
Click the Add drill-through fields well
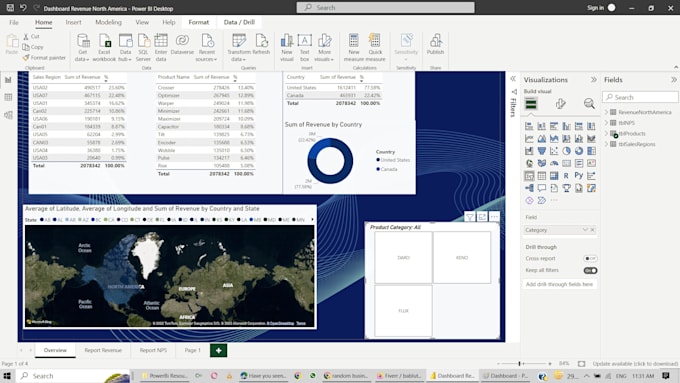tap(559, 285)
